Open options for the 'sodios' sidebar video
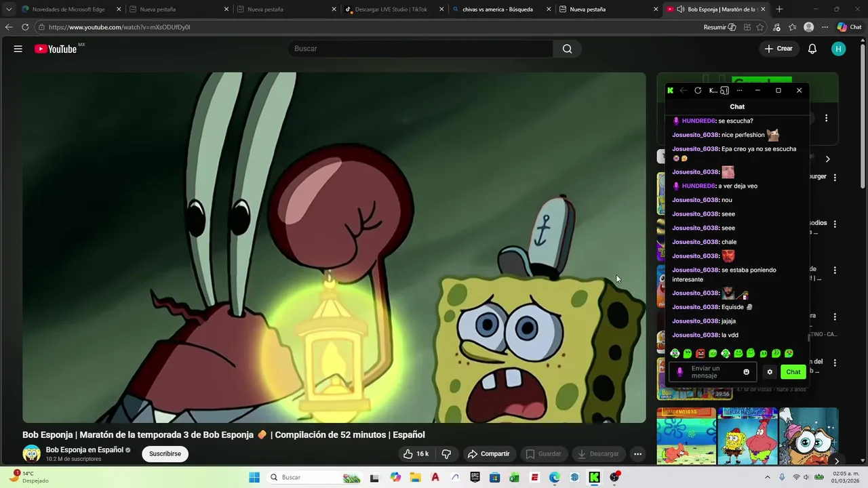The image size is (868, 488). (835, 224)
